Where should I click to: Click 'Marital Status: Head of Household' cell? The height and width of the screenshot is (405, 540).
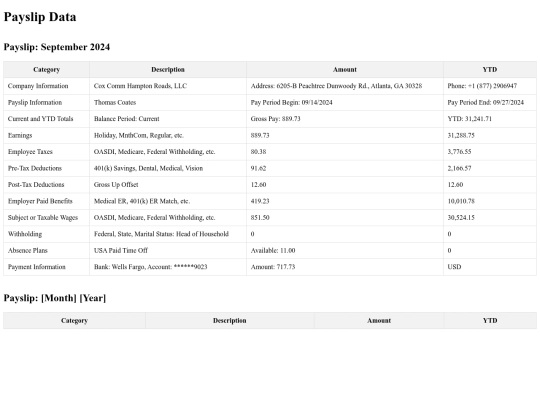pos(168,234)
